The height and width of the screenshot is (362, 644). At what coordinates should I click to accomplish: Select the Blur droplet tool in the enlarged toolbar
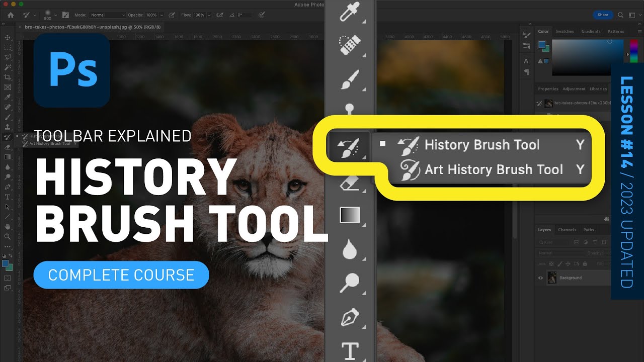pyautogui.click(x=350, y=249)
